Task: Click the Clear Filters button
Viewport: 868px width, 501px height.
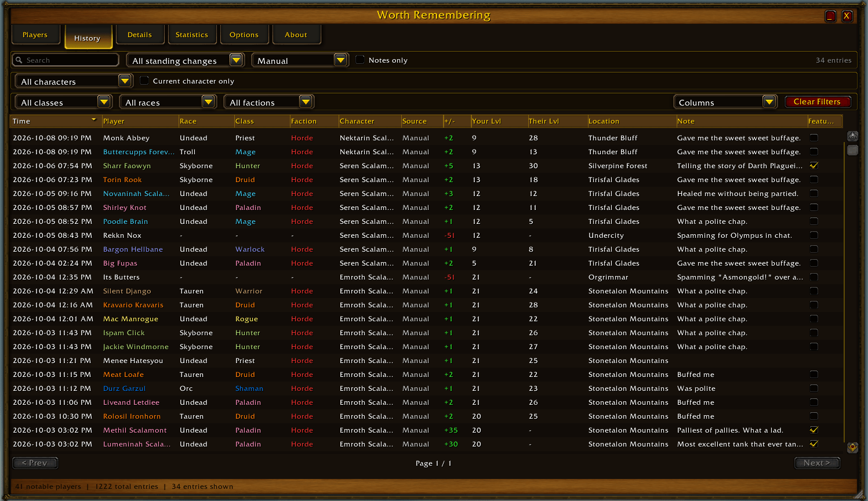Action: point(817,101)
